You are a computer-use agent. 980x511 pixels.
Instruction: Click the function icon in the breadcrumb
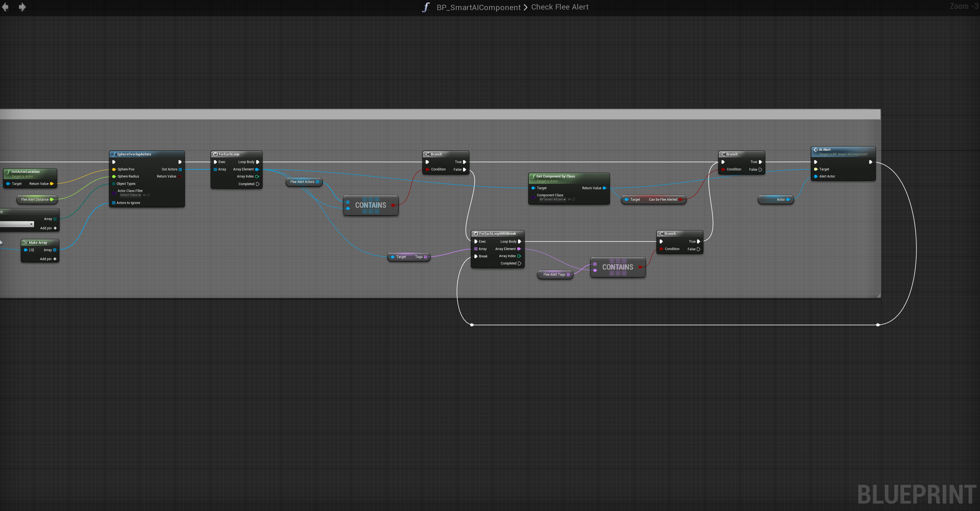click(x=426, y=7)
